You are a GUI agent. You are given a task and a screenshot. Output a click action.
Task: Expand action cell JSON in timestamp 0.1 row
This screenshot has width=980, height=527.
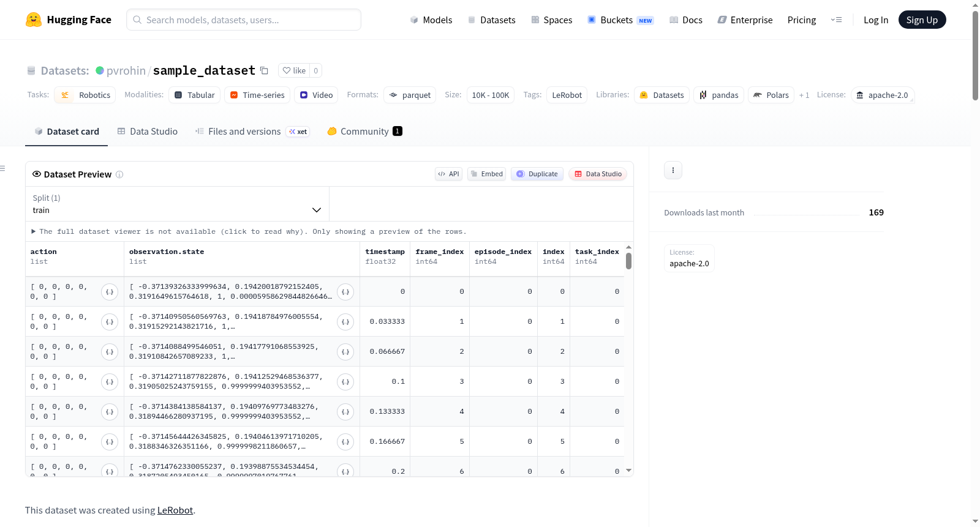(110, 382)
